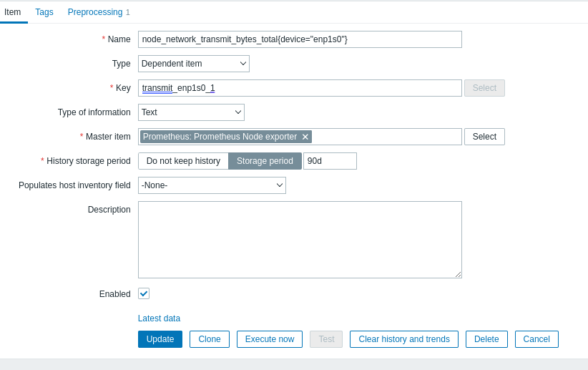This screenshot has width=588, height=370.
Task: Click Select button for Master item
Action: click(x=484, y=137)
